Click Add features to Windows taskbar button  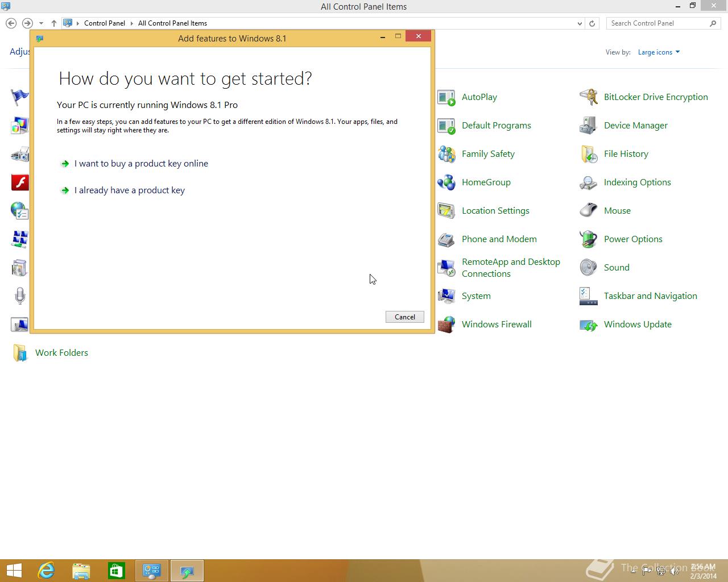pos(187,571)
